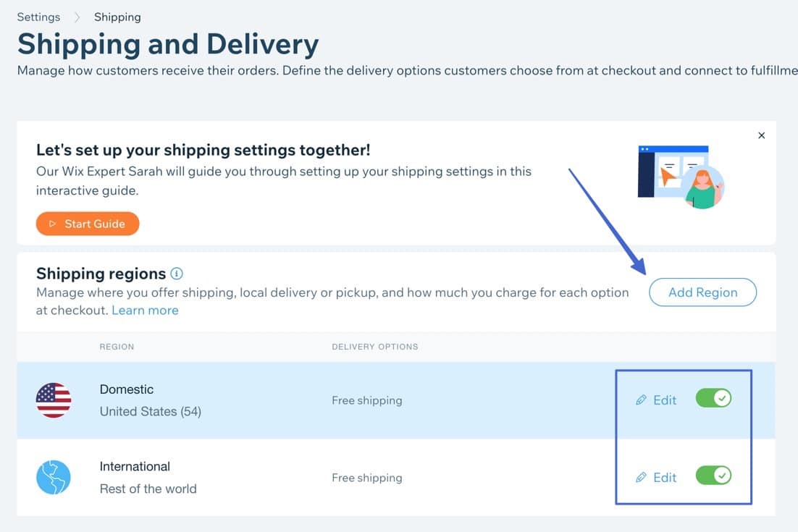Viewport: 798px width, 532px height.
Task: Dismiss the shipping setup guide banner
Action: point(761,135)
